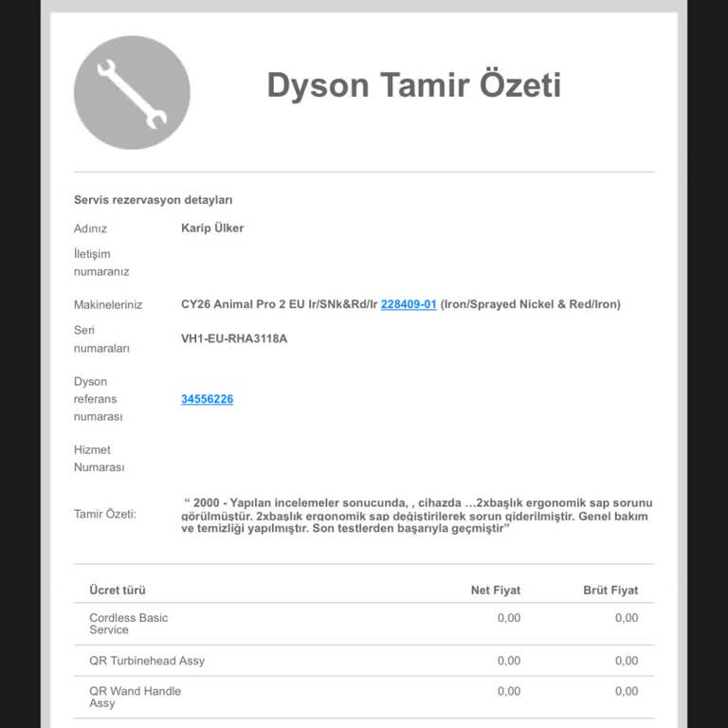Click the 'Hizmet Numarası' label

point(99,459)
